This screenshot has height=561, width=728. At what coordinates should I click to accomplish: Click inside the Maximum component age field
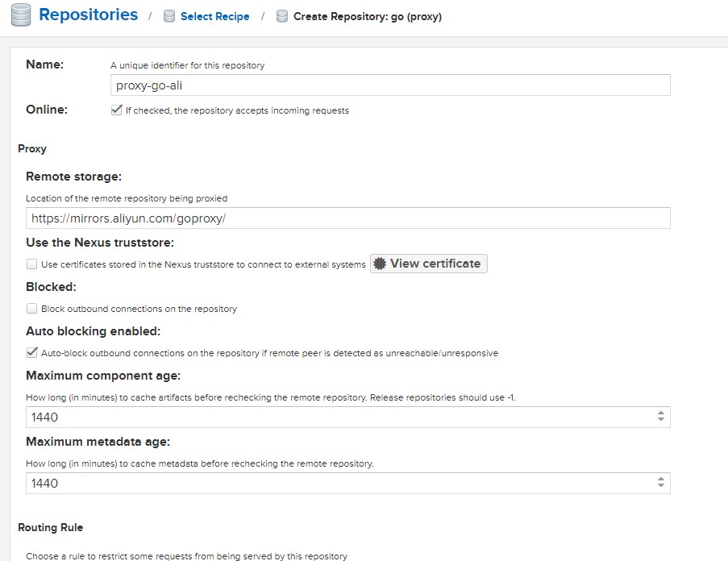339,418
